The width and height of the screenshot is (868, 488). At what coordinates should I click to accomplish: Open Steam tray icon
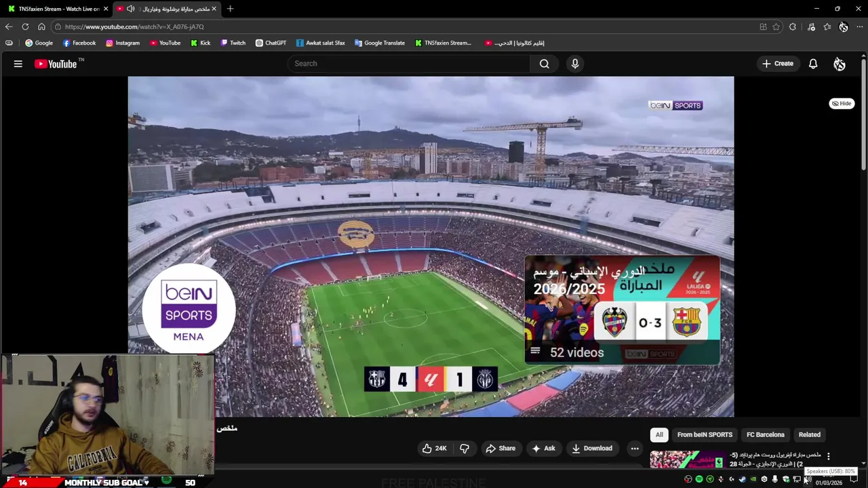click(x=743, y=479)
